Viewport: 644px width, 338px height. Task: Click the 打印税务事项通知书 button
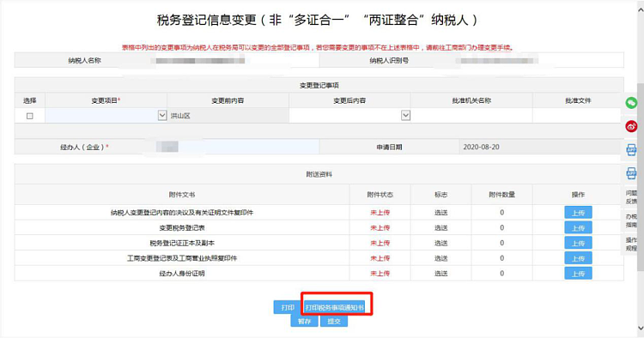(x=334, y=307)
